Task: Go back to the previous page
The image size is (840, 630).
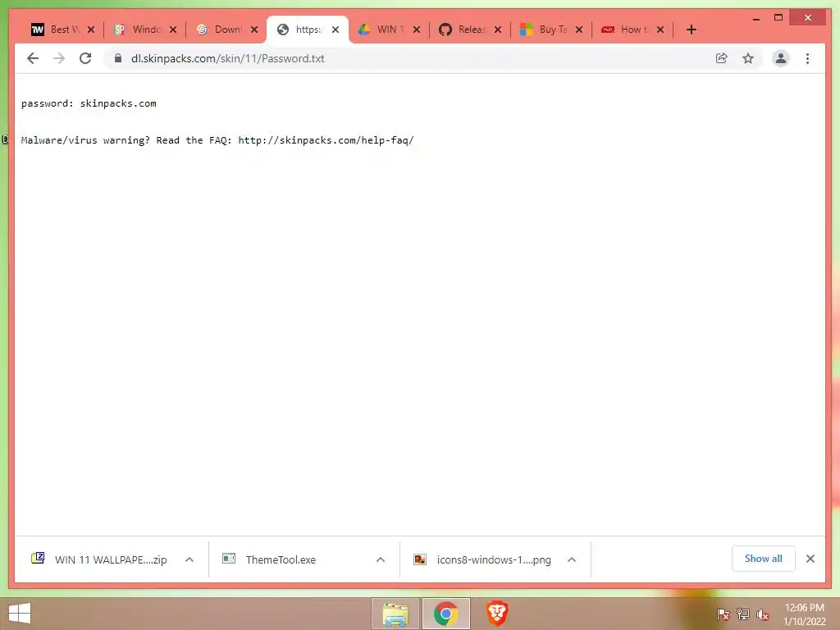Action: coord(33,58)
